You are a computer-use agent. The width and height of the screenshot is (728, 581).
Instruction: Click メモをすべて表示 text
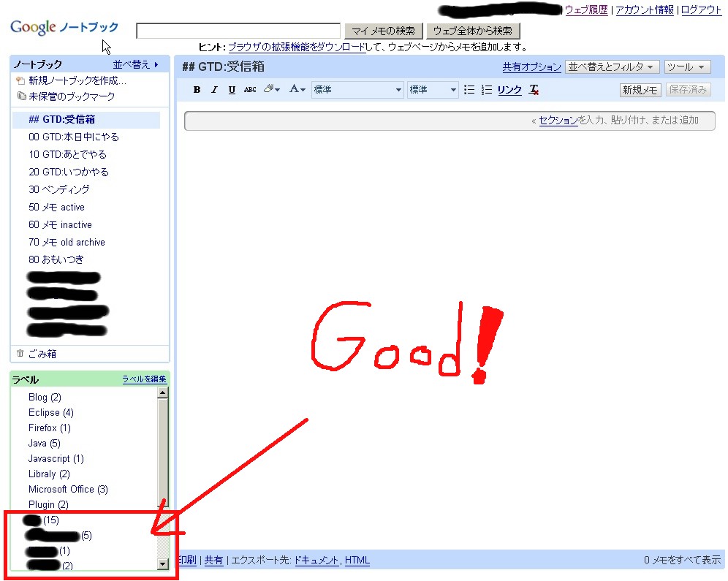686,560
